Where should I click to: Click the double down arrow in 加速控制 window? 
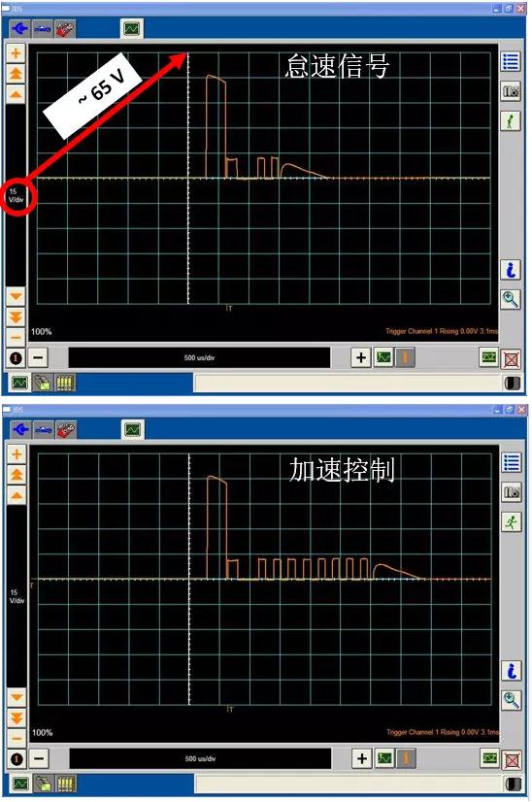point(17,718)
